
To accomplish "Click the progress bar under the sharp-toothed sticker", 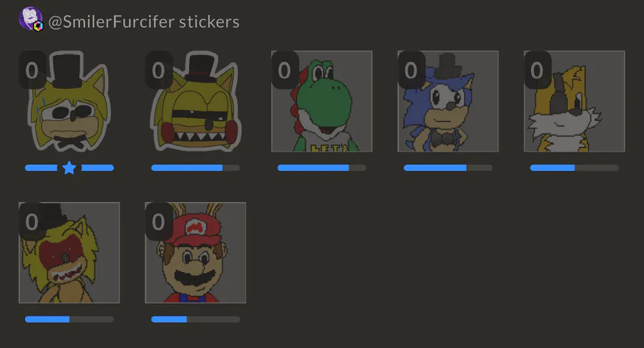I will click(x=195, y=168).
